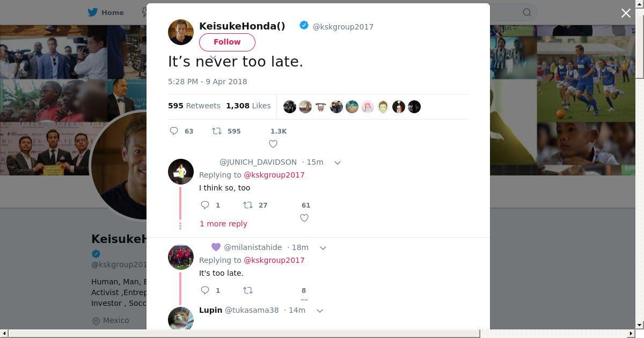
Task: Click the reply icon under the main tweet
Action: (174, 131)
